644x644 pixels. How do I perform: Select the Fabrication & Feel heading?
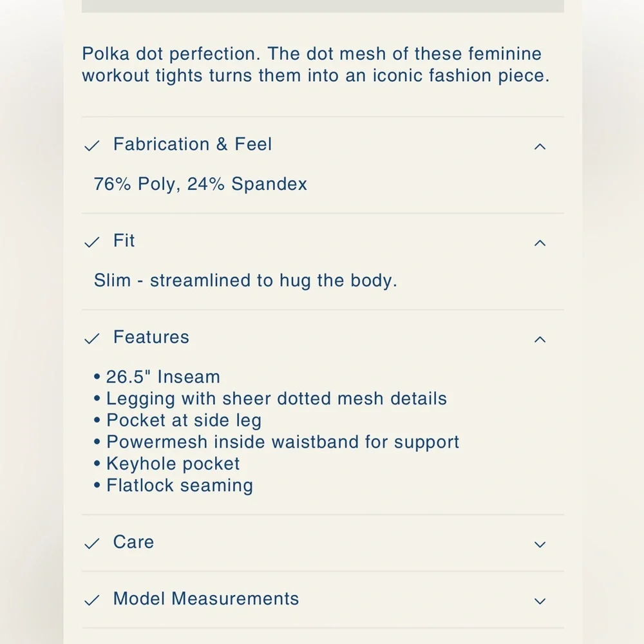(193, 144)
